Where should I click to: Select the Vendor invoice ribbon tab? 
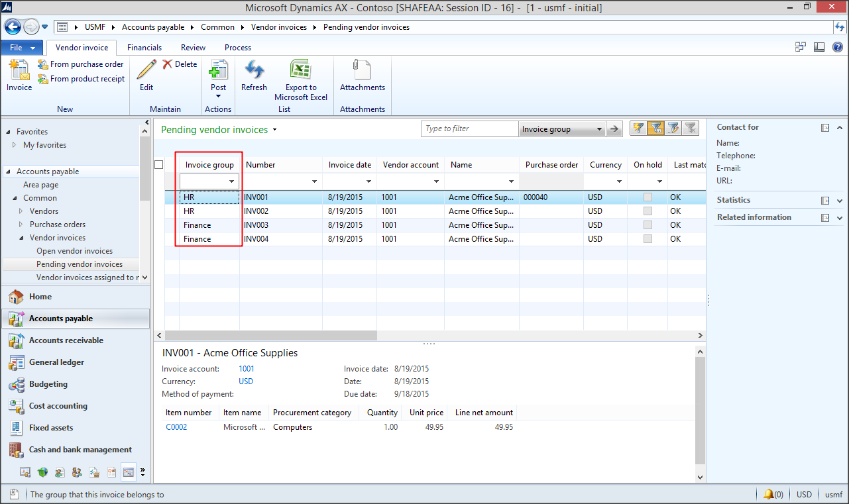pyautogui.click(x=82, y=48)
